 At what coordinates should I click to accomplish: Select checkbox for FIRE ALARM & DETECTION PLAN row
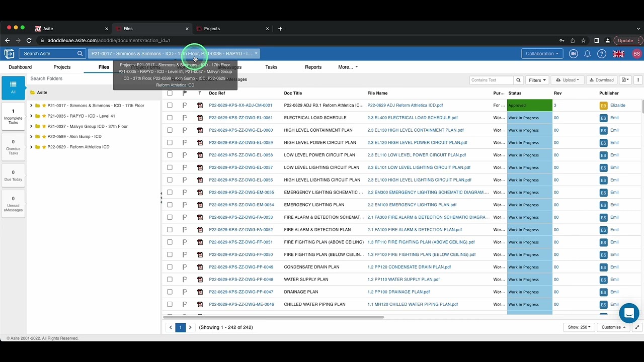point(170,230)
